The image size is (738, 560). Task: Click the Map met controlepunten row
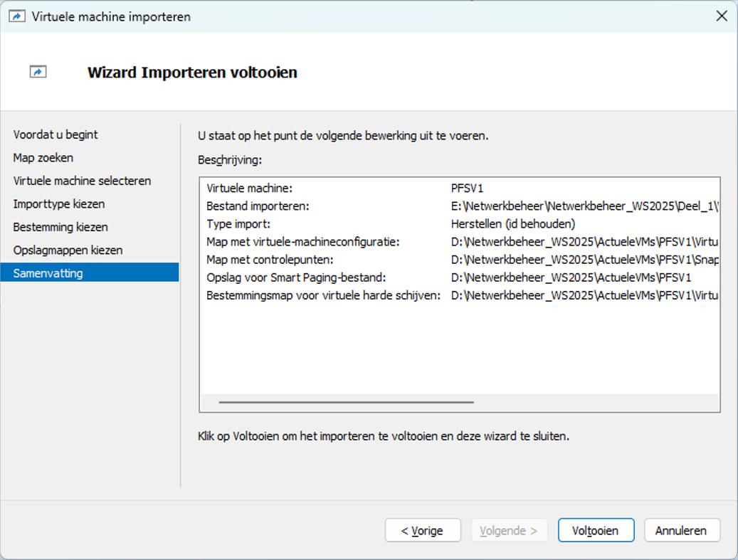click(459, 260)
